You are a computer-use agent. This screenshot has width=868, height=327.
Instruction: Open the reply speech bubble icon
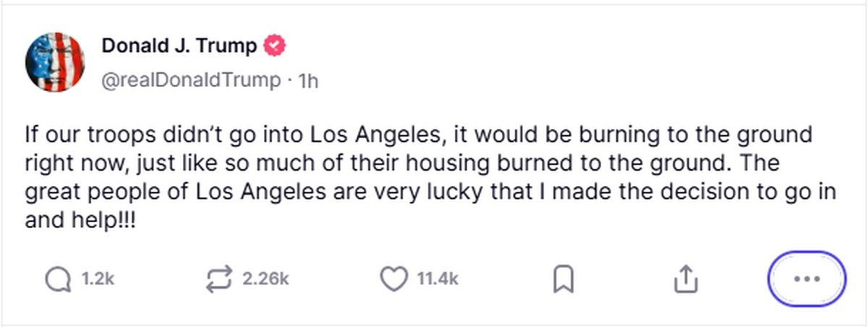pyautogui.click(x=58, y=279)
